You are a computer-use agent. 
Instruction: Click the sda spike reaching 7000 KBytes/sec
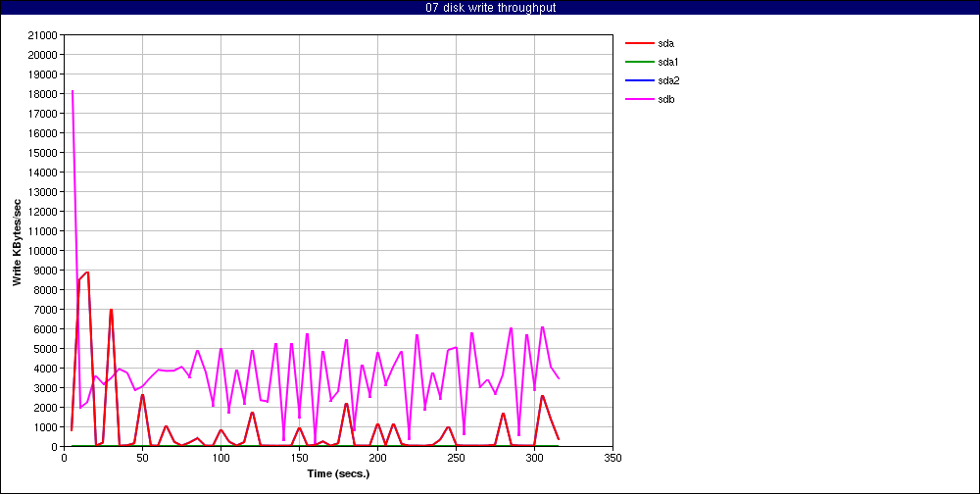tap(111, 310)
